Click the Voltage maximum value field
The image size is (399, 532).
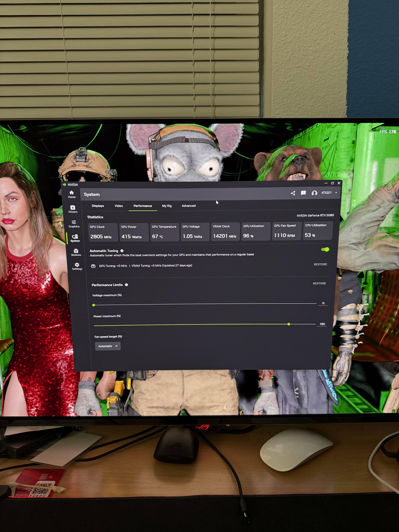click(323, 303)
